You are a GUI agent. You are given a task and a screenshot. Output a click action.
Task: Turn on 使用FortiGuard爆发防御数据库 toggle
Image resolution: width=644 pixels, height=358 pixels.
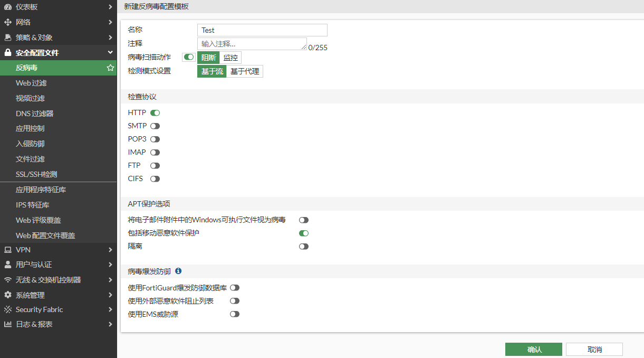tap(235, 288)
